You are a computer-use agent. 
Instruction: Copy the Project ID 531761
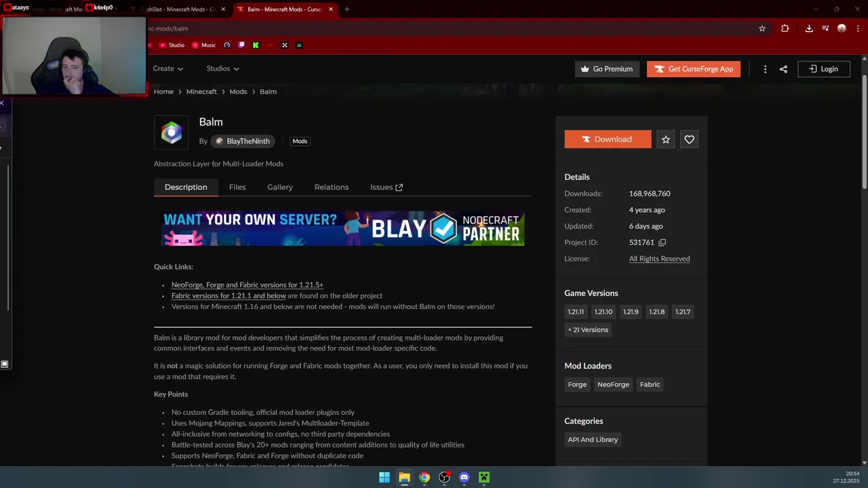click(x=663, y=243)
